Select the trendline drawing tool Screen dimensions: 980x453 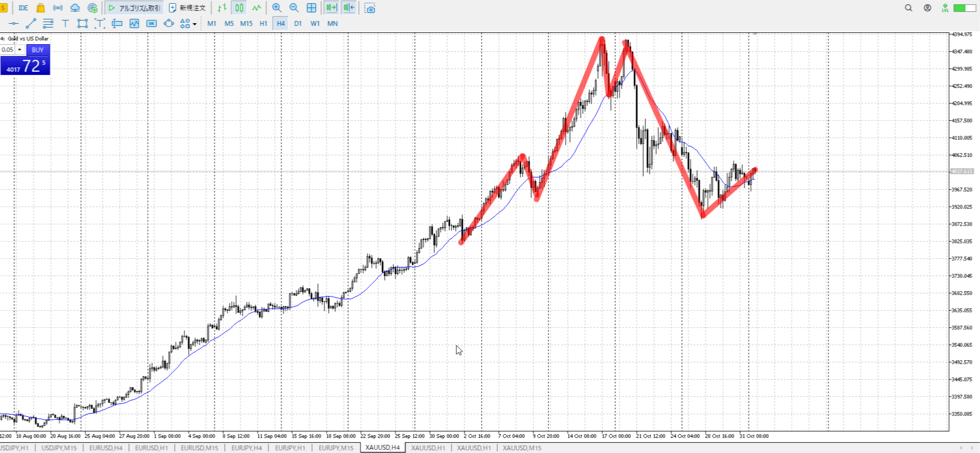click(x=31, y=24)
